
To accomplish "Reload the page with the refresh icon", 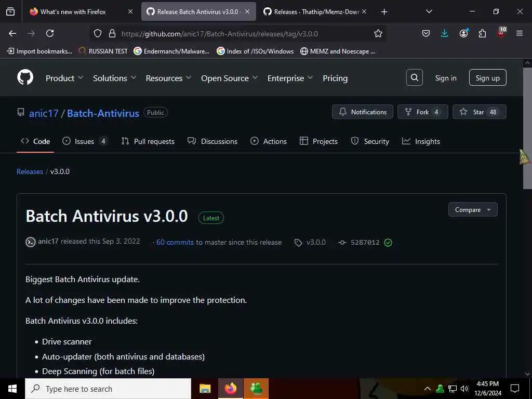I will pos(50,33).
